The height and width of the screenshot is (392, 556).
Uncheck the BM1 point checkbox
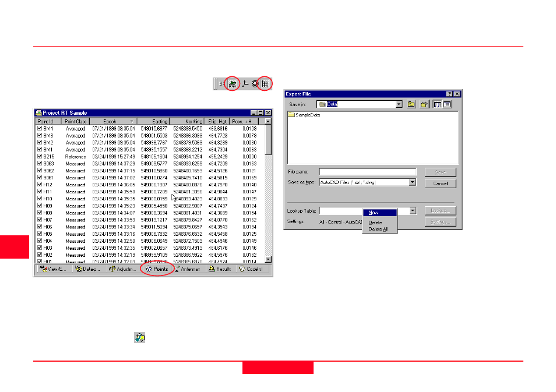40,149
